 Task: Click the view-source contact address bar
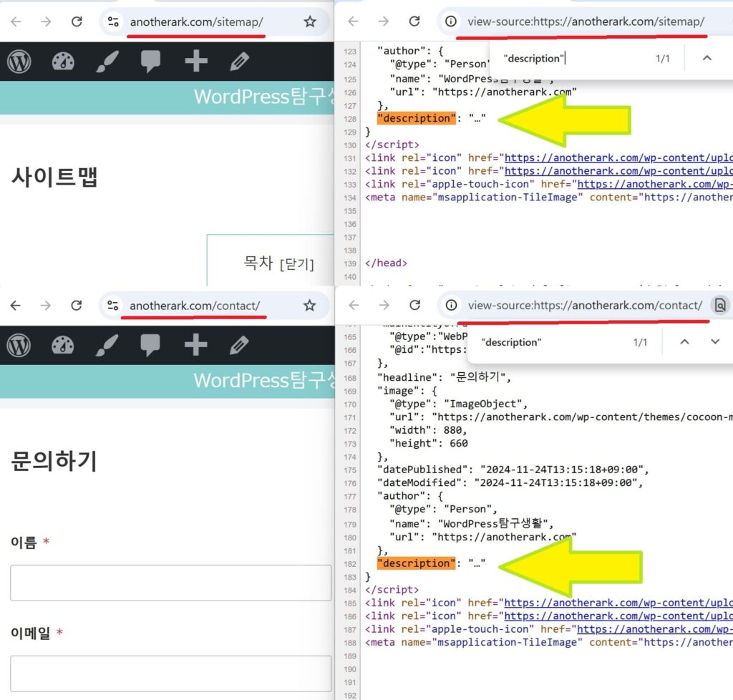[x=586, y=306]
